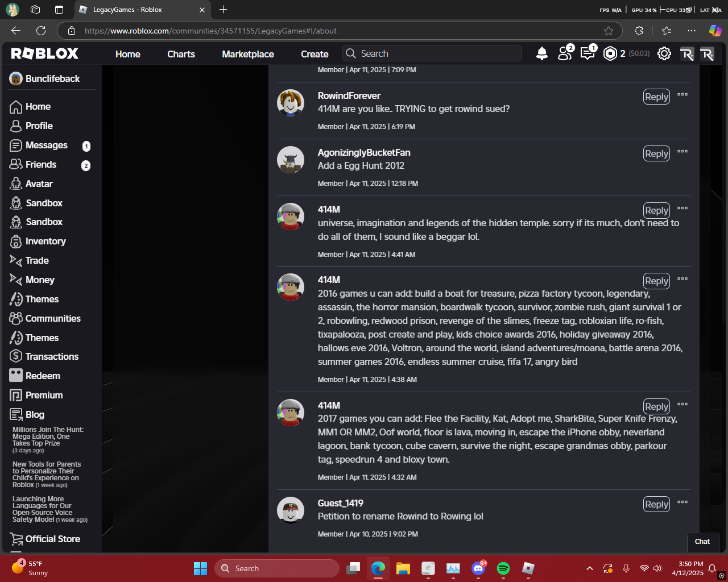Click the Windows taskbar search box

[x=277, y=568]
